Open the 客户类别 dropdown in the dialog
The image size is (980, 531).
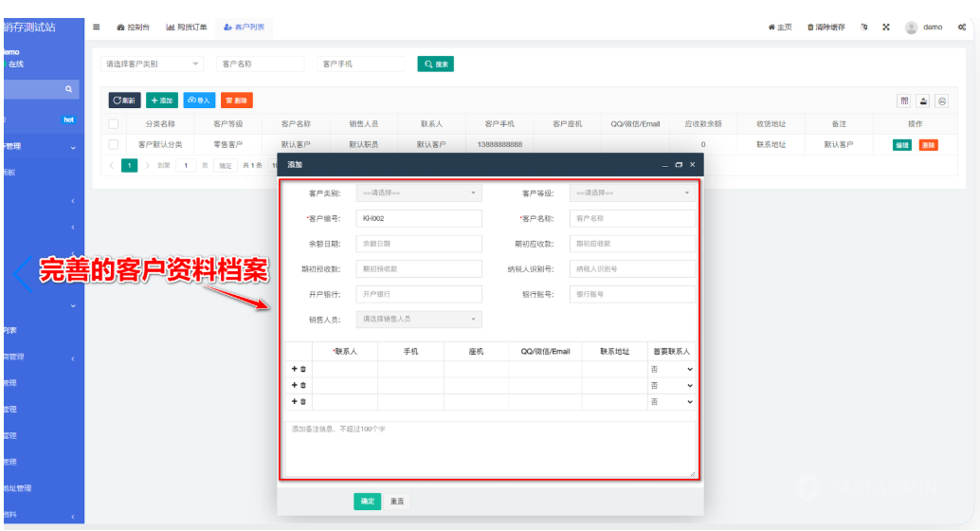pos(419,193)
